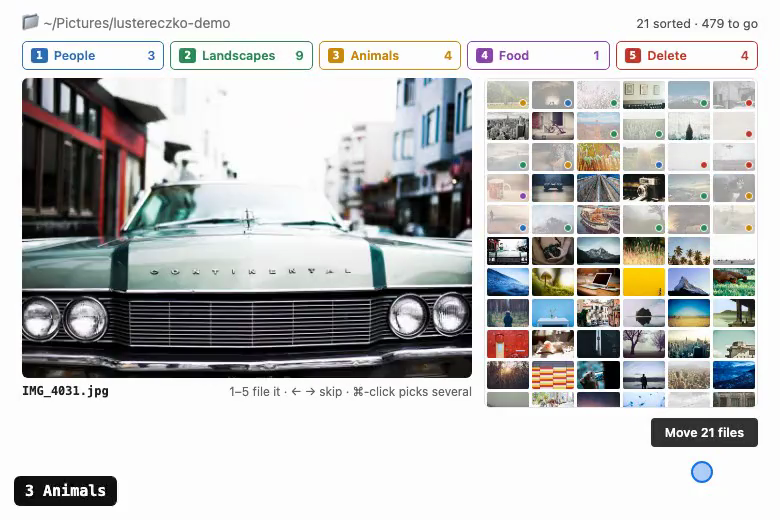Screen dimensions: 780x520
Task: Select the black-and-white city skyline thumbnail
Action: (508, 126)
